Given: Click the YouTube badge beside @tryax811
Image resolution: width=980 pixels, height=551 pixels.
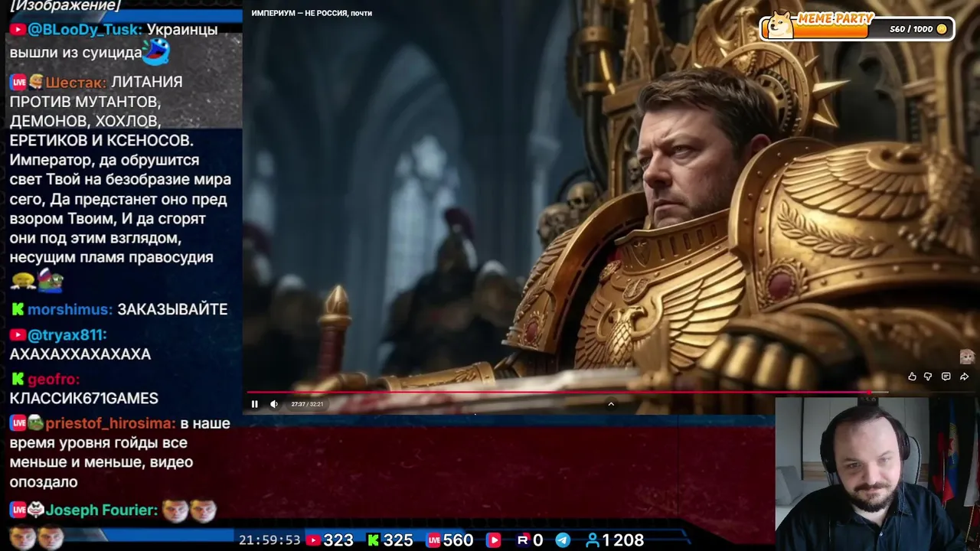Looking at the screenshot, I should click(x=18, y=335).
